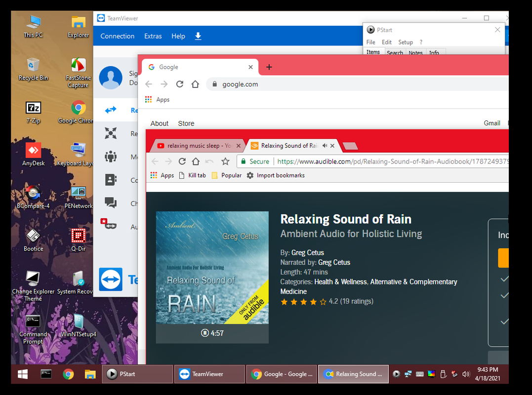Image resolution: width=532 pixels, height=395 pixels.
Task: Click TeamViewer Remote Control arrows icon
Action: click(x=111, y=110)
